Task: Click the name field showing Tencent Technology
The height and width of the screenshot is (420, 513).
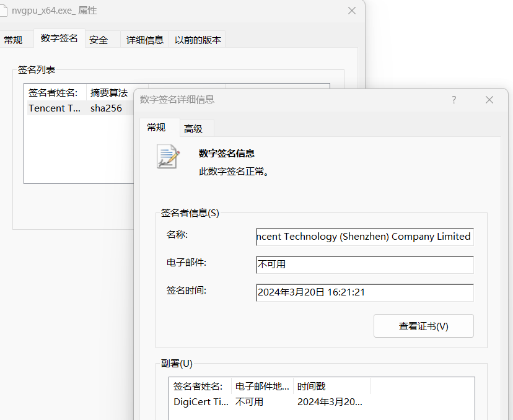Action: coord(364,237)
